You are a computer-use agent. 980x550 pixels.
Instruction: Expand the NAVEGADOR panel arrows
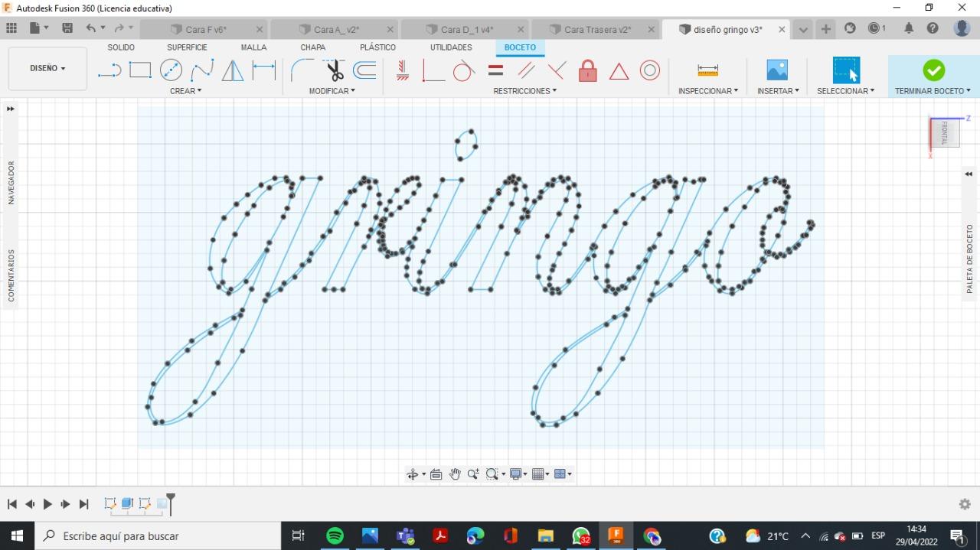(11, 109)
